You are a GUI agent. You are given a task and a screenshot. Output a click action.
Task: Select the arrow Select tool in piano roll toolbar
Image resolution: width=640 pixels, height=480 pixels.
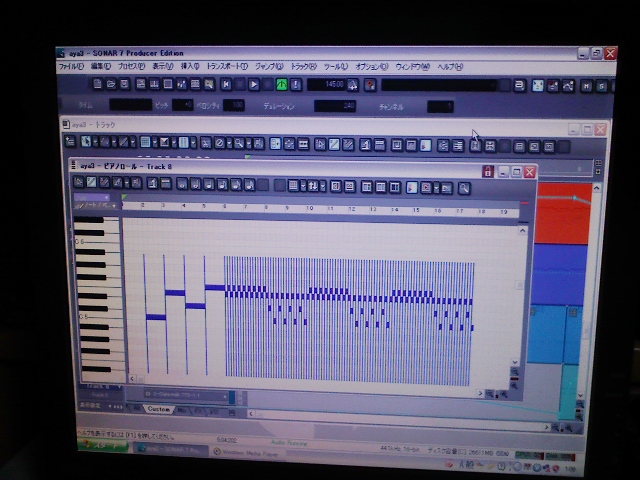click(x=78, y=183)
